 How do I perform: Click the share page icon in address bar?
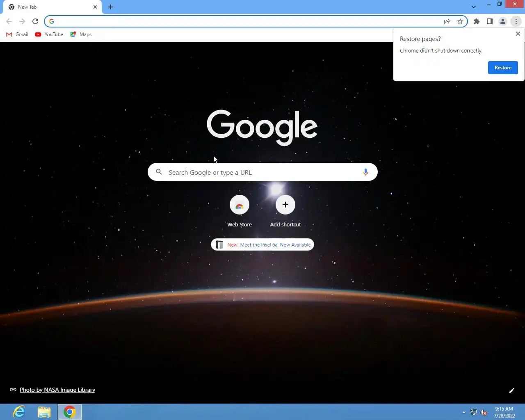point(447,21)
